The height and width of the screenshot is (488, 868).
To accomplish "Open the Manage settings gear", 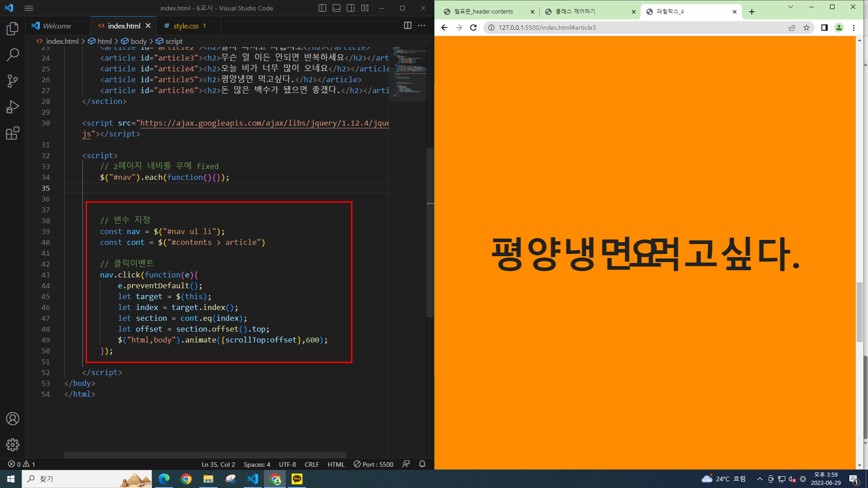I will click(13, 445).
